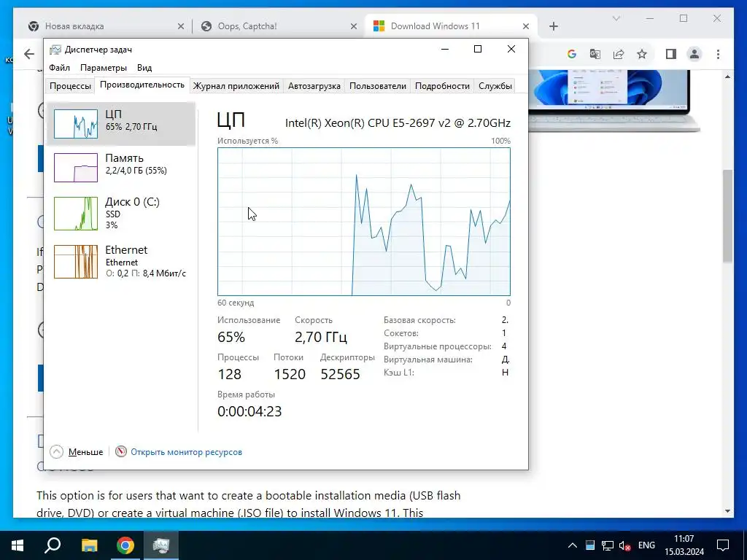Switch to the Подробности tab
This screenshot has width=747, height=560.
pos(442,86)
